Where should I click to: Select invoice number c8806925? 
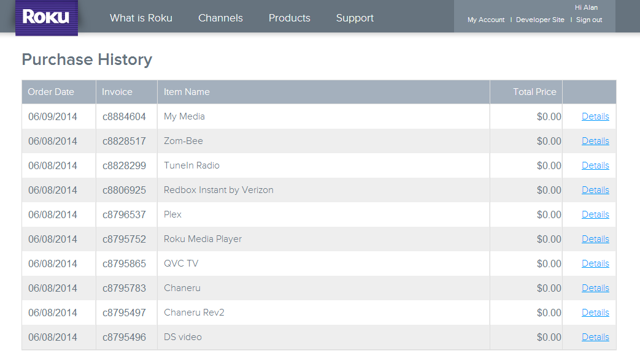pos(124,190)
